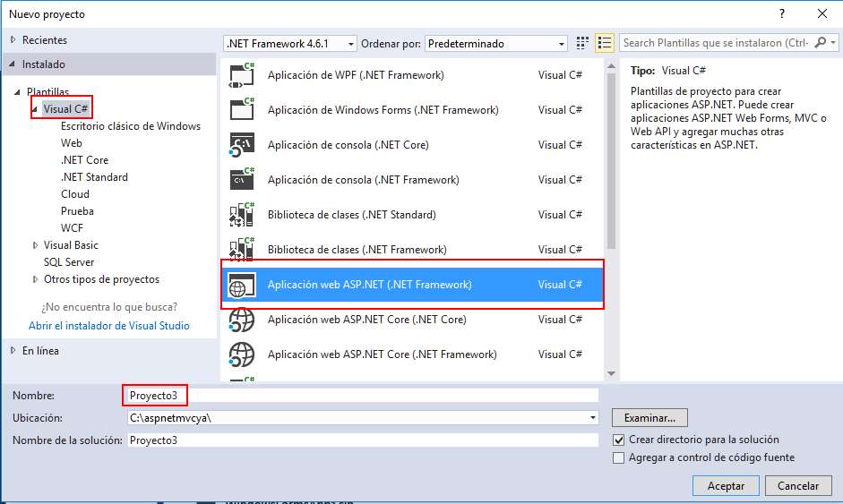Close the Nuevo proyecto dialog

tap(822, 14)
